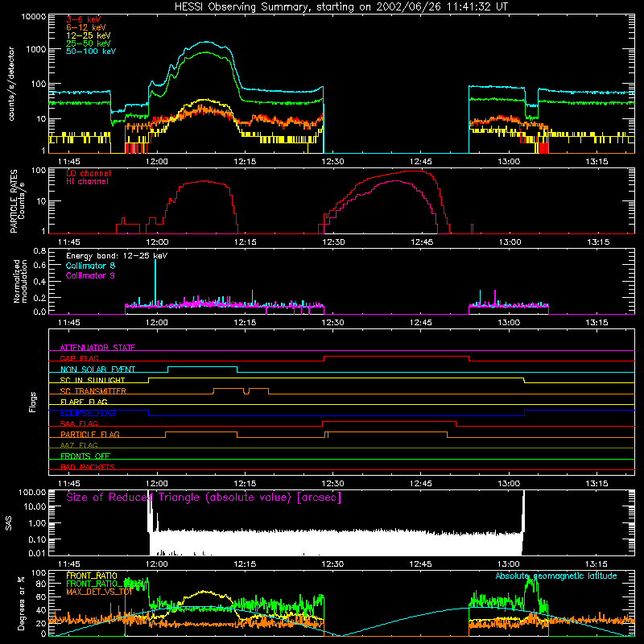Select the ECLIPSE_FLAG label
The width and height of the screenshot is (644, 644).
click(88, 413)
